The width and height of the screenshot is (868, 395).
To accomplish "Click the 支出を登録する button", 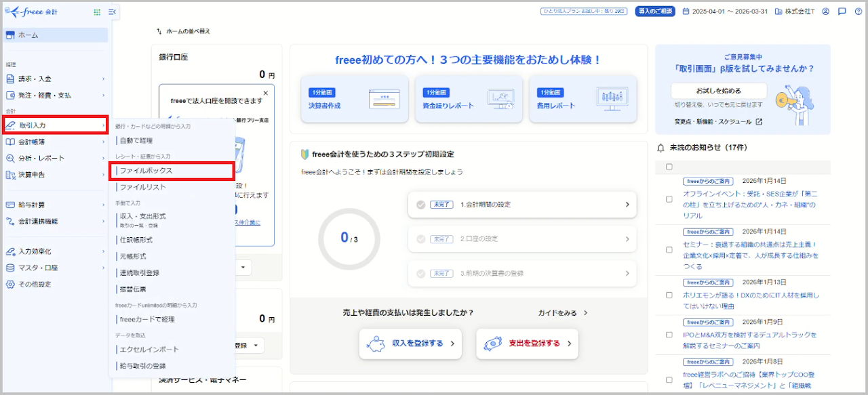I will point(527,344).
